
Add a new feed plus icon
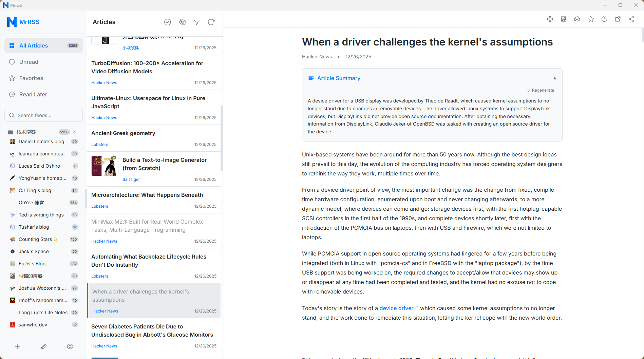pyautogui.click(x=18, y=346)
